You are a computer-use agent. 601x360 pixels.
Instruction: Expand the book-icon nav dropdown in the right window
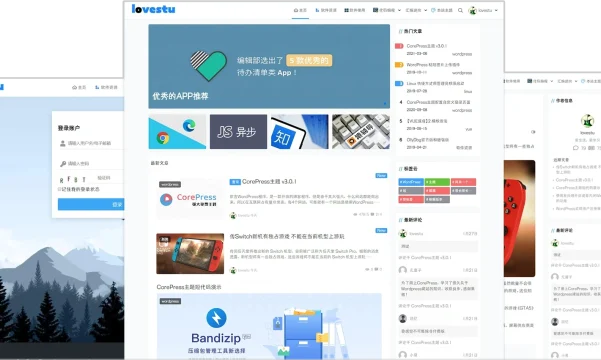pos(540,81)
